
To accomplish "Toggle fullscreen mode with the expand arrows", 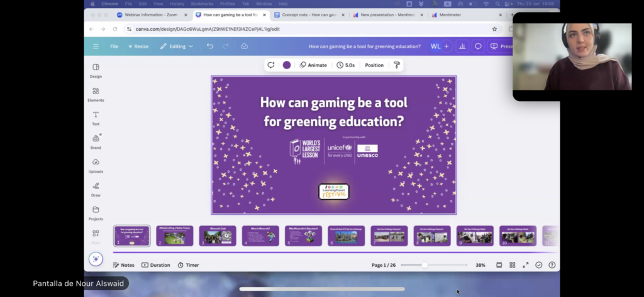I will 526,265.
